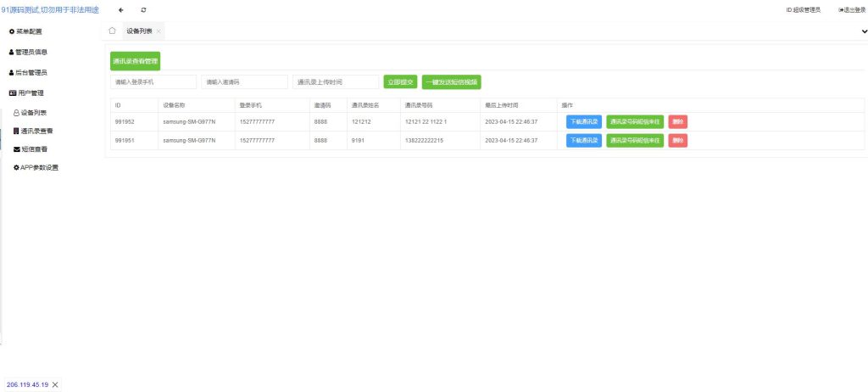Click samsung-SM-G977N in row 991952
Image resolution: width=868 pixels, height=392 pixels.
click(189, 122)
